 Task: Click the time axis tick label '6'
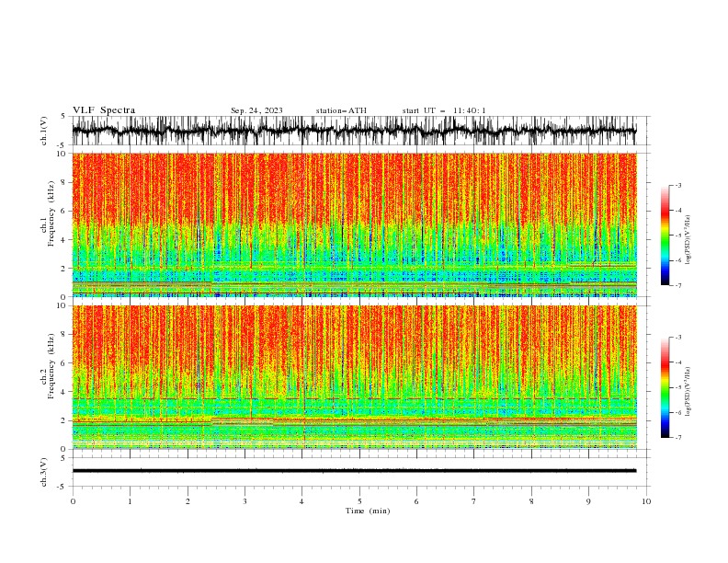(416, 501)
